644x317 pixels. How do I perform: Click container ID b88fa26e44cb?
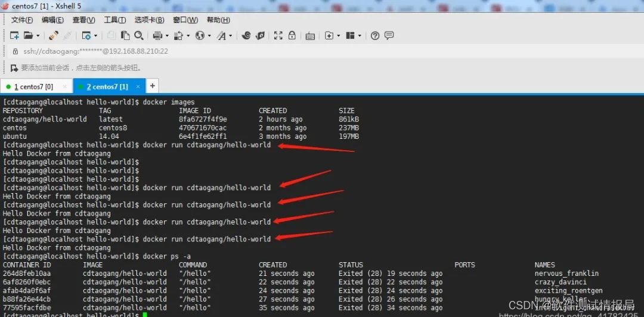tap(27, 299)
